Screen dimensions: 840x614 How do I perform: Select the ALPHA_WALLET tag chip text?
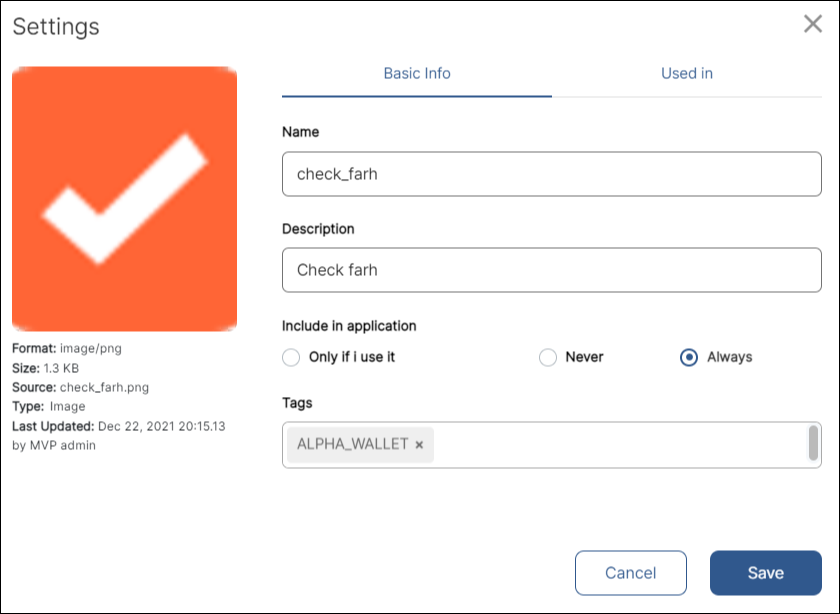352,444
